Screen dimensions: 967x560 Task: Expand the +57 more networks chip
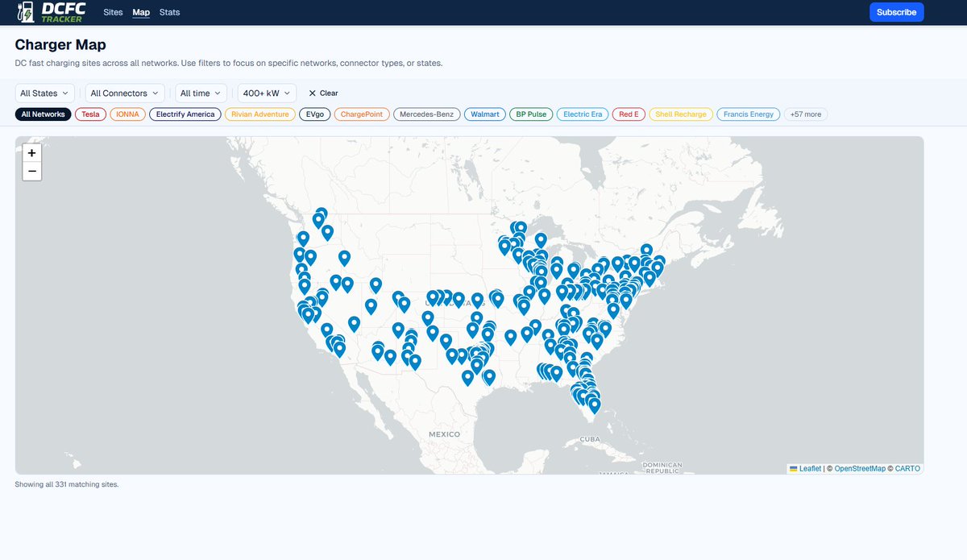[x=806, y=114]
